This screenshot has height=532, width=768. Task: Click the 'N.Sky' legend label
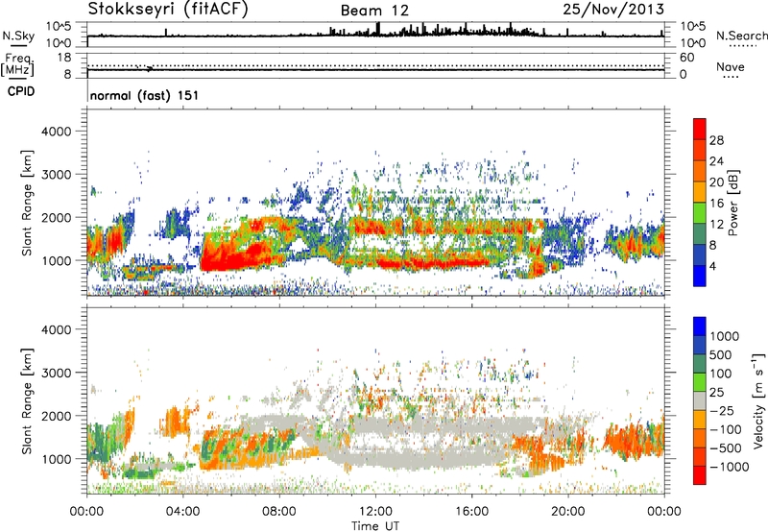point(18,36)
